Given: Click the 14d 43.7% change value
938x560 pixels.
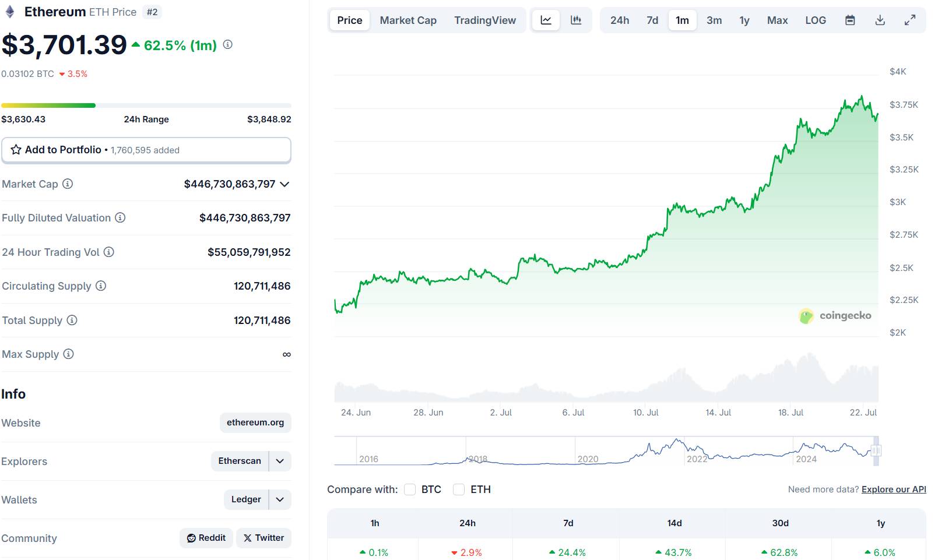Looking at the screenshot, I should 674,552.
